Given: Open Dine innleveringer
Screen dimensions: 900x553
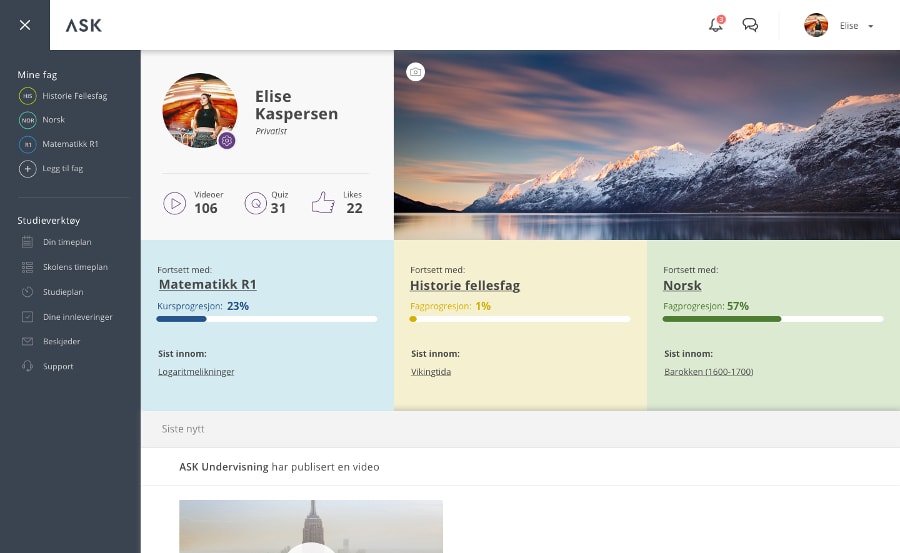Looking at the screenshot, I should click(77, 317).
